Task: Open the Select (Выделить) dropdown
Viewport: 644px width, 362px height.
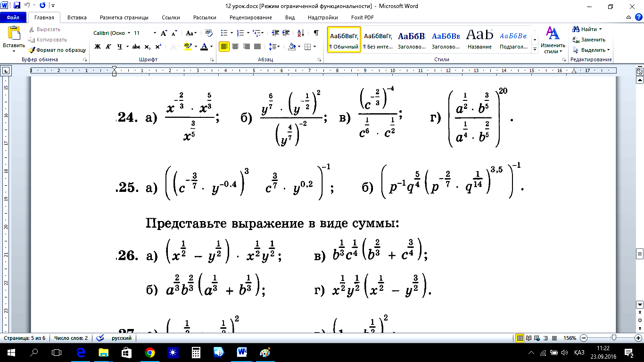Action: 591,50
